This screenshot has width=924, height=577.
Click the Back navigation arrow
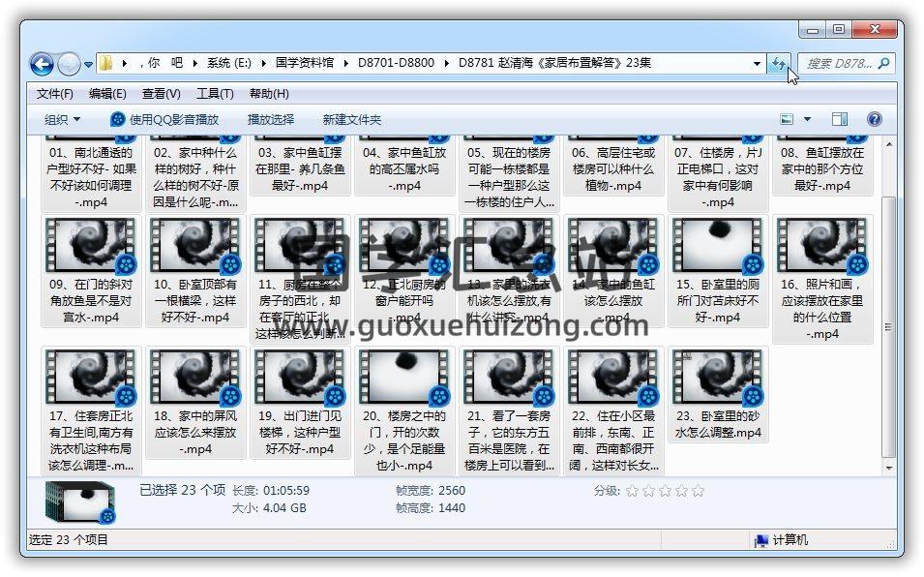(42, 64)
